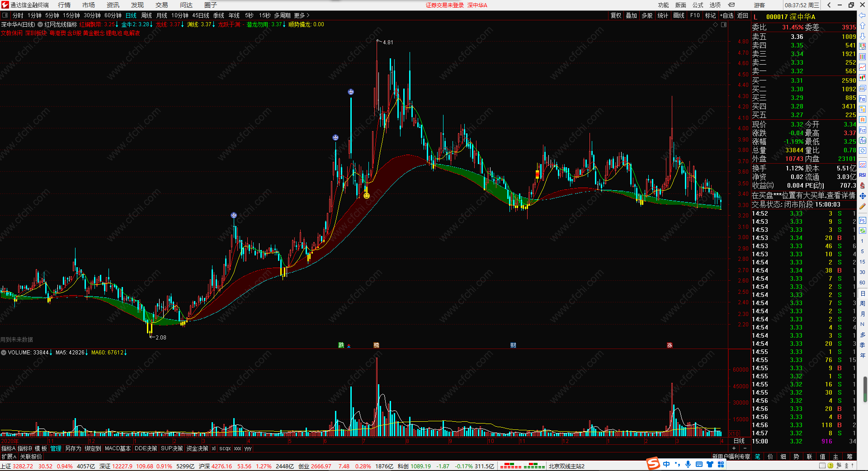Select the DDE决策 indicator tab
The width and height of the screenshot is (868, 471).
point(146,448)
